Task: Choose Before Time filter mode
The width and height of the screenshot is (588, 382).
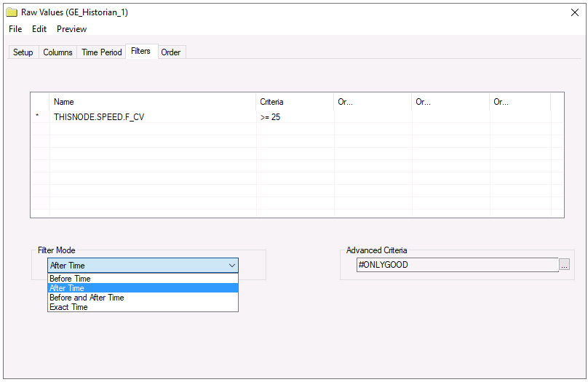Action: tap(143, 279)
